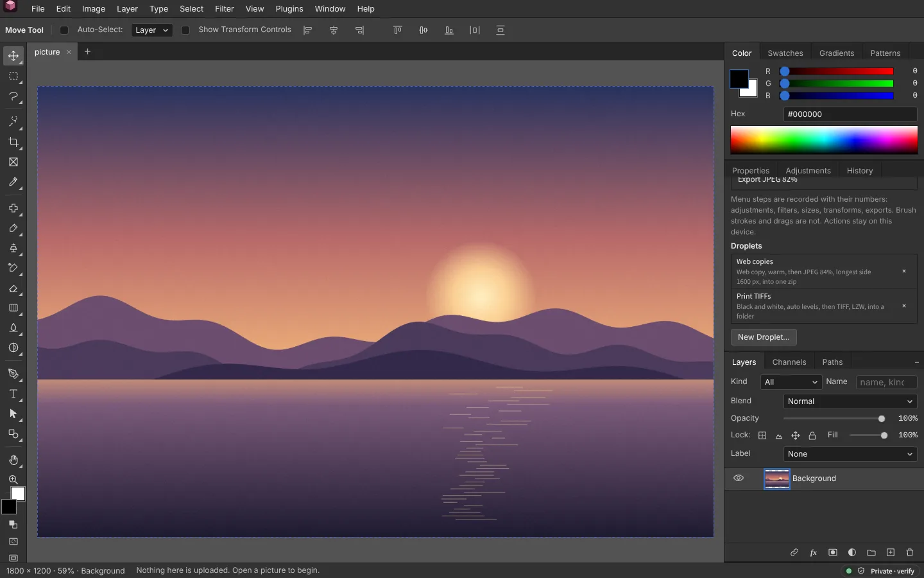The width and height of the screenshot is (924, 578).
Task: Open the Label dropdown
Action: pyautogui.click(x=850, y=454)
